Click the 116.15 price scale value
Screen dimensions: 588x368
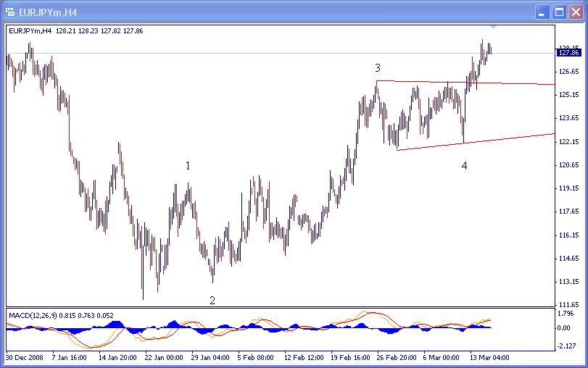click(568, 235)
